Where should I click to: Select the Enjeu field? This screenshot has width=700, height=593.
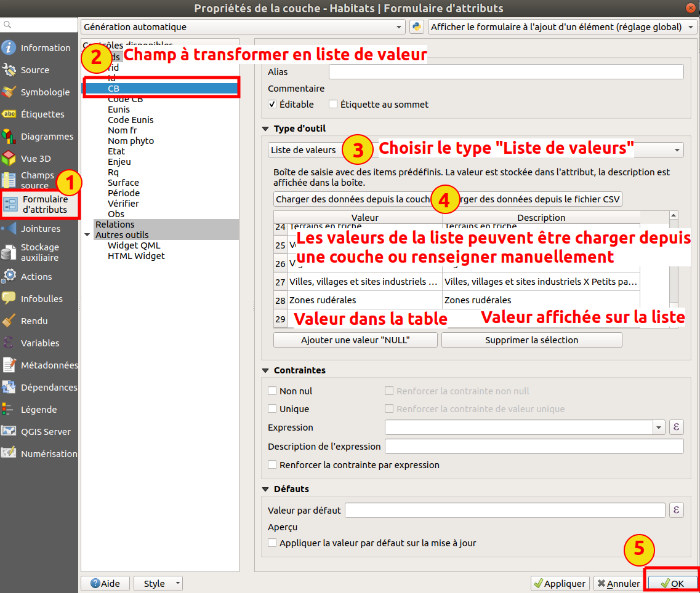point(119,162)
